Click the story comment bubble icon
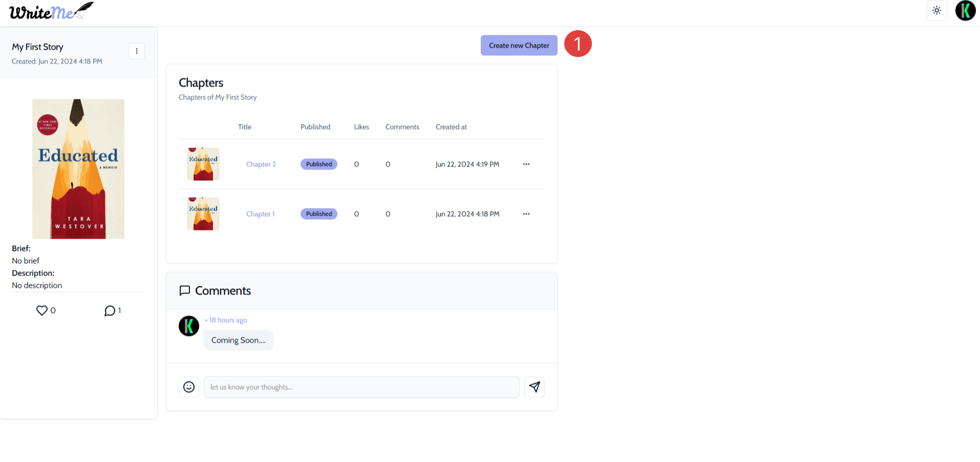Image resolution: width=980 pixels, height=462 pixels. point(110,311)
